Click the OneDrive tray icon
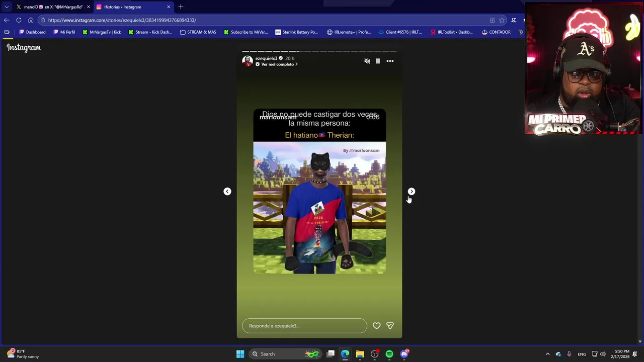Image resolution: width=644 pixels, height=362 pixels. 558,354
